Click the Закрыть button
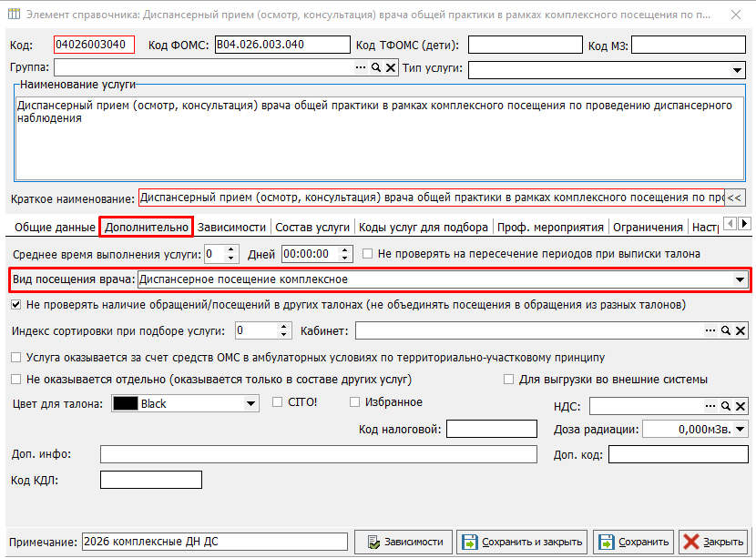 coord(713,543)
